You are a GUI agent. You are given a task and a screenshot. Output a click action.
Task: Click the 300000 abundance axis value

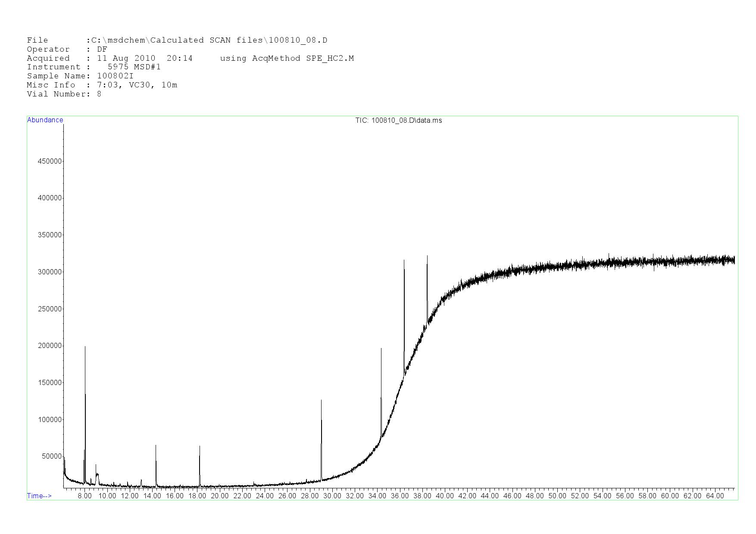click(50, 272)
